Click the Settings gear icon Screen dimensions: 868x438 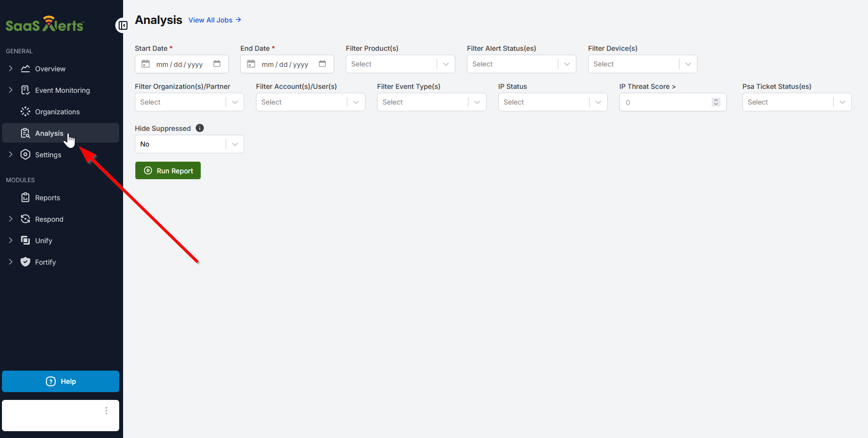25,155
